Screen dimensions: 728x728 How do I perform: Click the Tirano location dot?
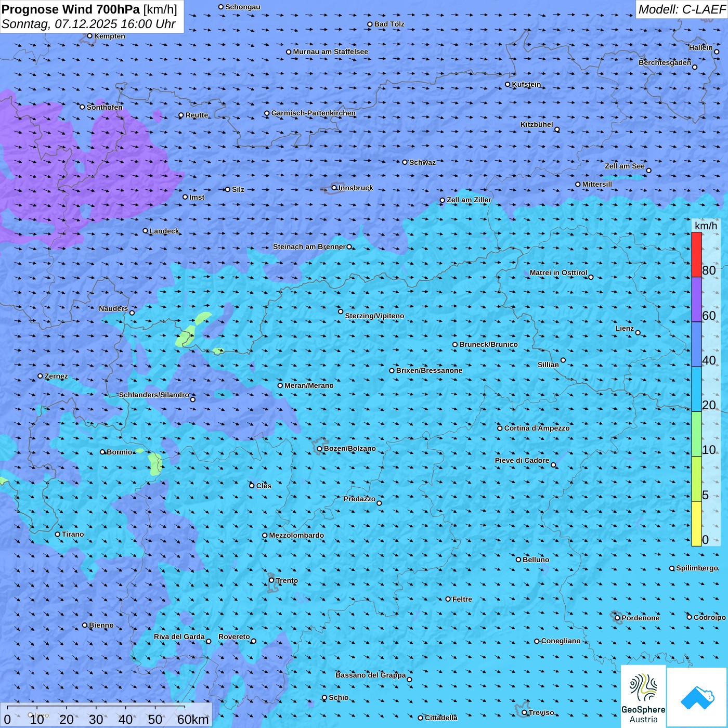pos(58,534)
